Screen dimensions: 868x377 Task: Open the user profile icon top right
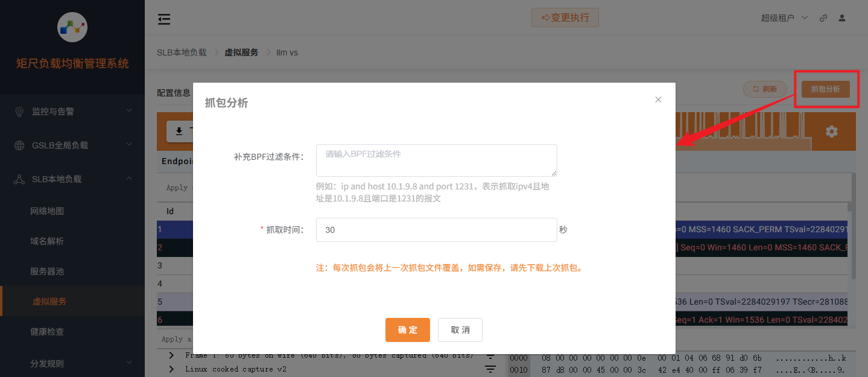[841, 17]
